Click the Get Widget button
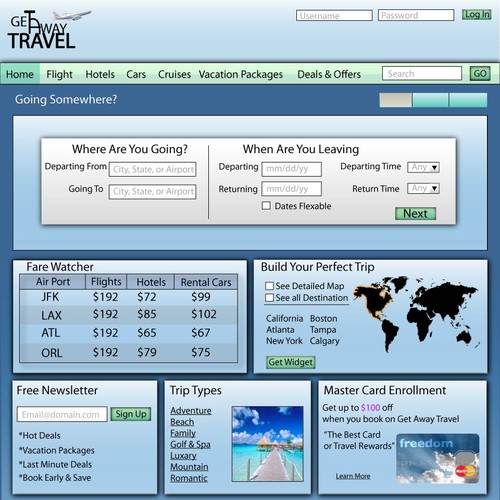The height and width of the screenshot is (500, 500). 291,362
